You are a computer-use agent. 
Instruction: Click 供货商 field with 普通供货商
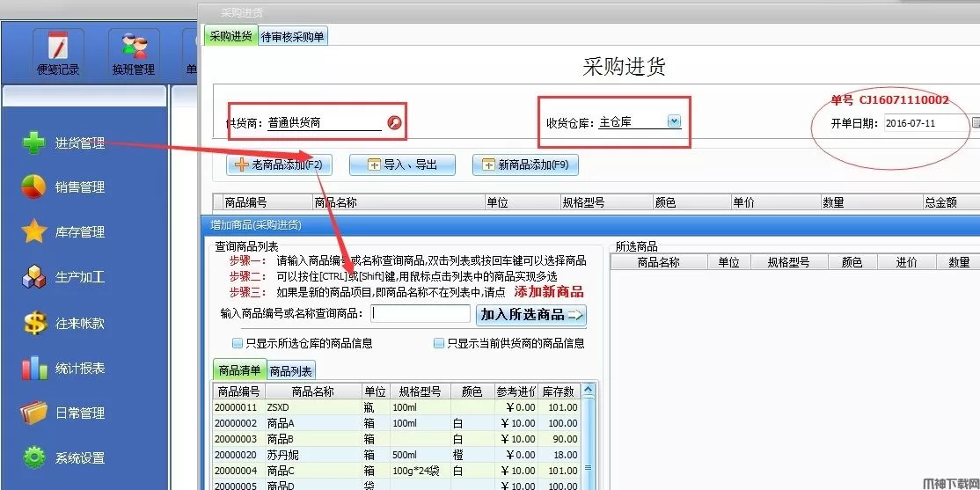click(x=325, y=123)
